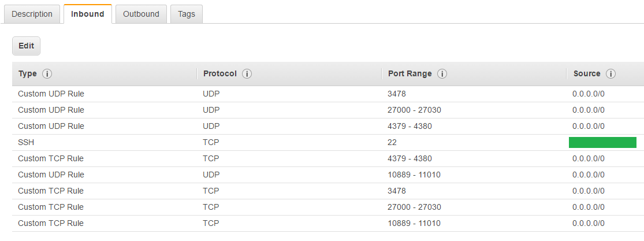
Task: Click the Type column header
Action: click(27, 74)
